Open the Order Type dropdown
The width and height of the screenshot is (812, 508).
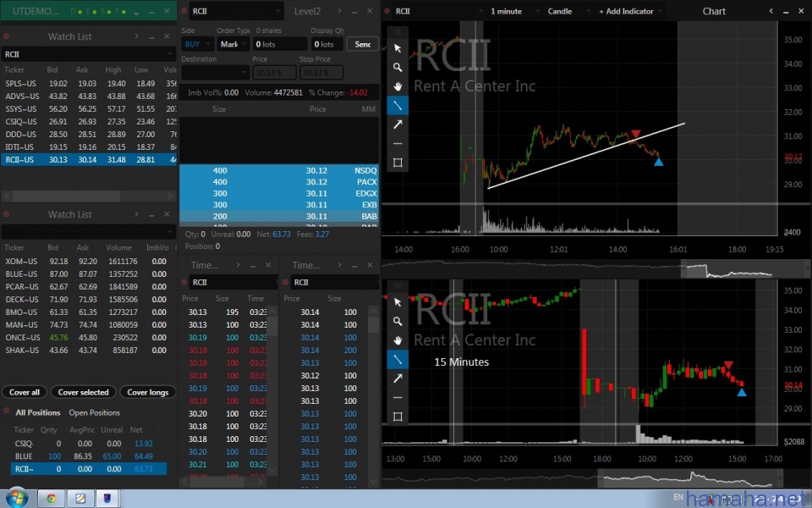tap(233, 44)
